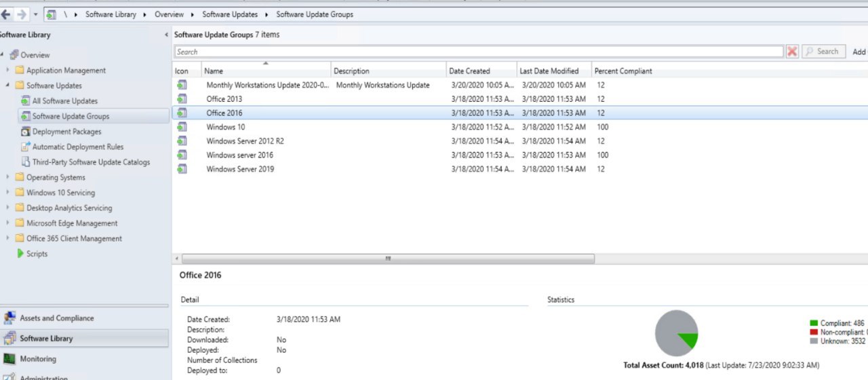Click the horizontal scrollbar left arrow
The width and height of the screenshot is (868, 380).
point(177,259)
